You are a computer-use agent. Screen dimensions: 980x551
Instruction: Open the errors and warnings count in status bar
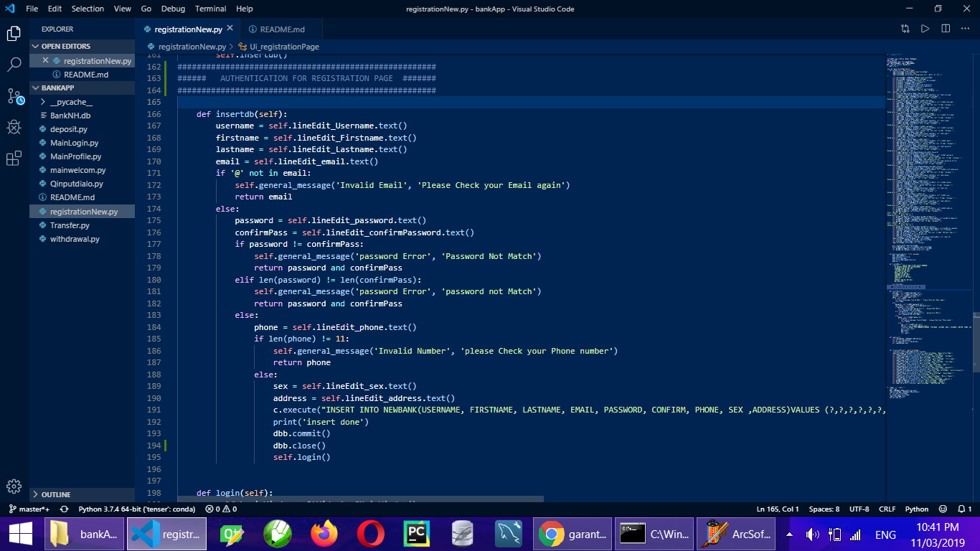220,509
